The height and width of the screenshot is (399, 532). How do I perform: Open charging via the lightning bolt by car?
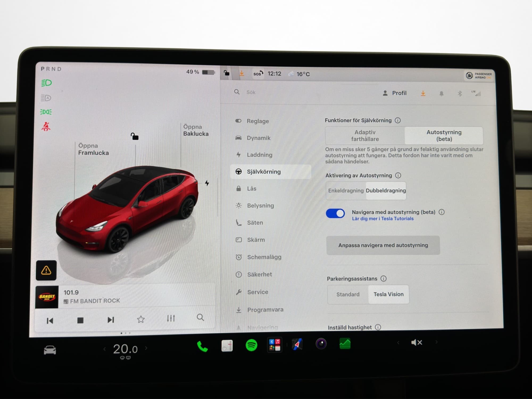click(207, 183)
